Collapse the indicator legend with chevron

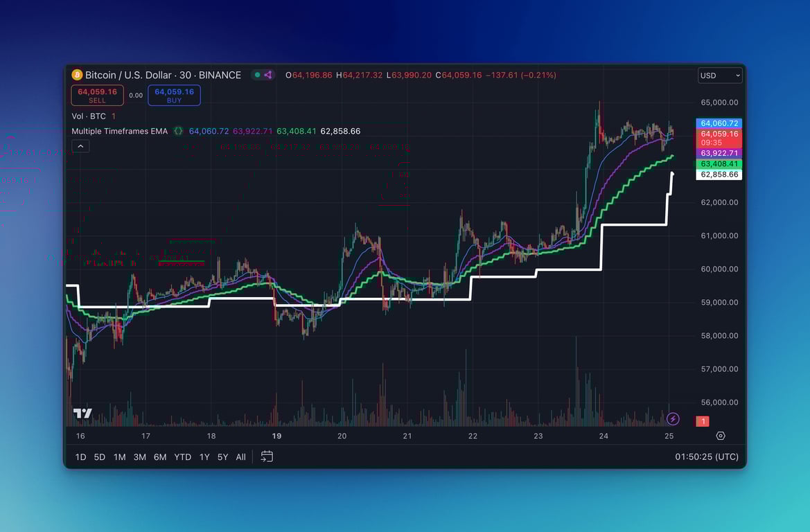point(80,146)
